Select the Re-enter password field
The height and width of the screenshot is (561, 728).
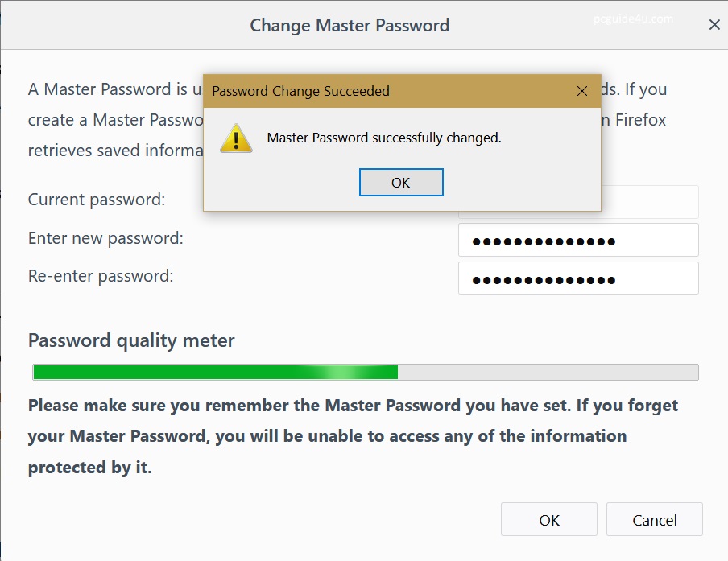tap(577, 278)
